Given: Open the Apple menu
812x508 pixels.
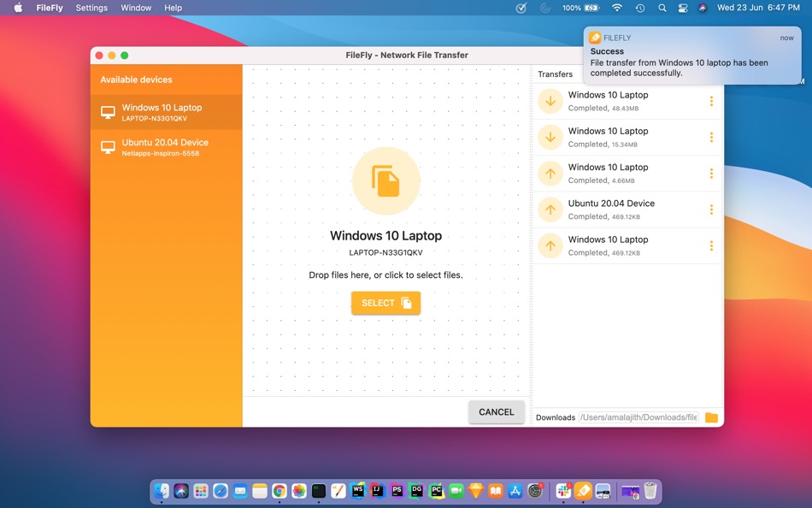Looking at the screenshot, I should click(18, 8).
